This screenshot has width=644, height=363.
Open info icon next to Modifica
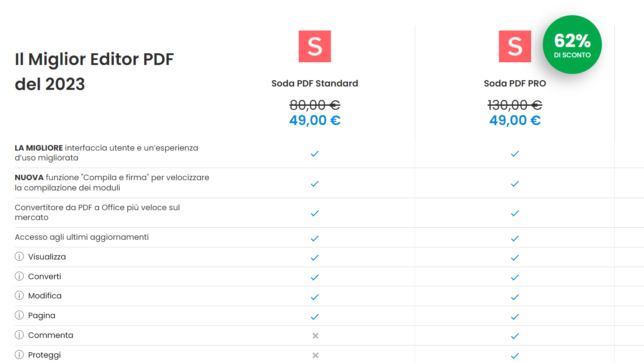pos(19,296)
